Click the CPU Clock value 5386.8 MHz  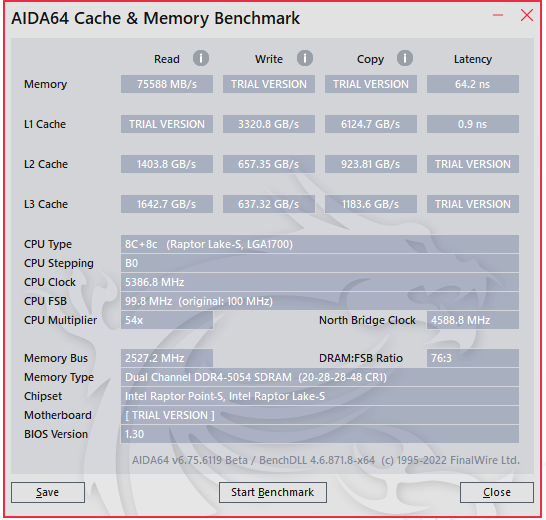(320, 282)
